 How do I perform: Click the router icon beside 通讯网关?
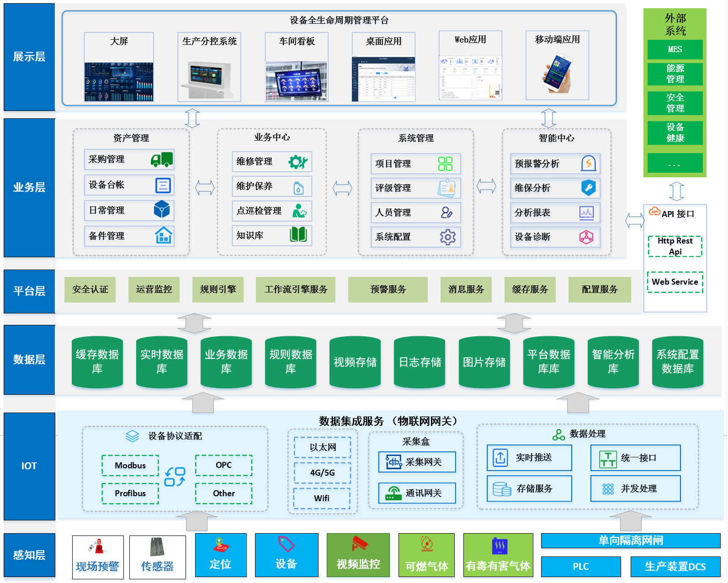[393, 493]
